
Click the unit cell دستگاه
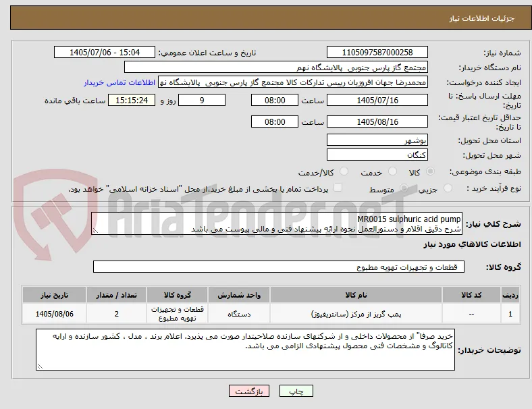[239, 314]
